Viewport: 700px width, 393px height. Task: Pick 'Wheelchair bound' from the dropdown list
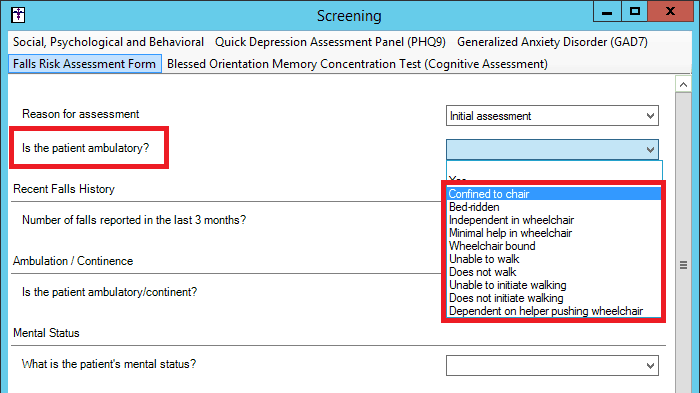(554, 246)
